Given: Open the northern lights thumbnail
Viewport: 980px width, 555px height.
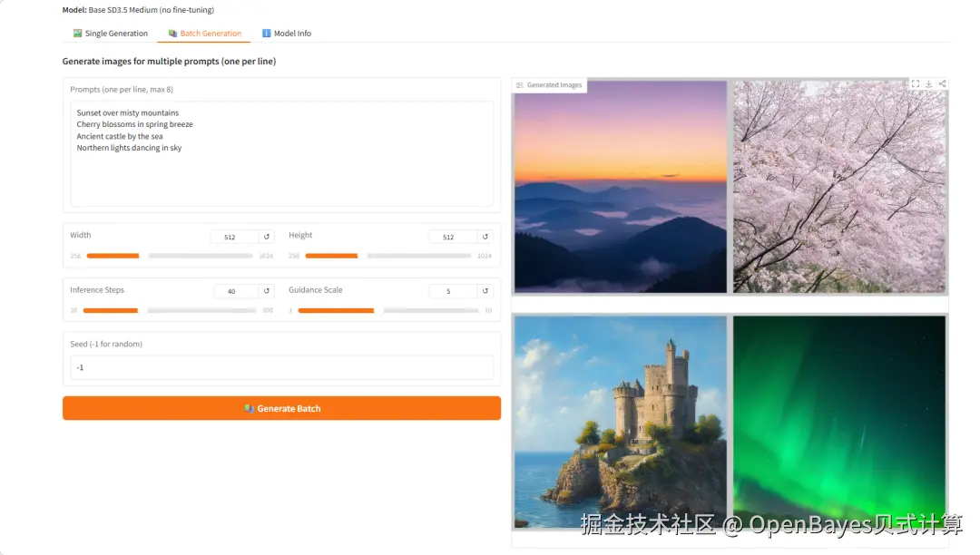Looking at the screenshot, I should click(x=839, y=422).
